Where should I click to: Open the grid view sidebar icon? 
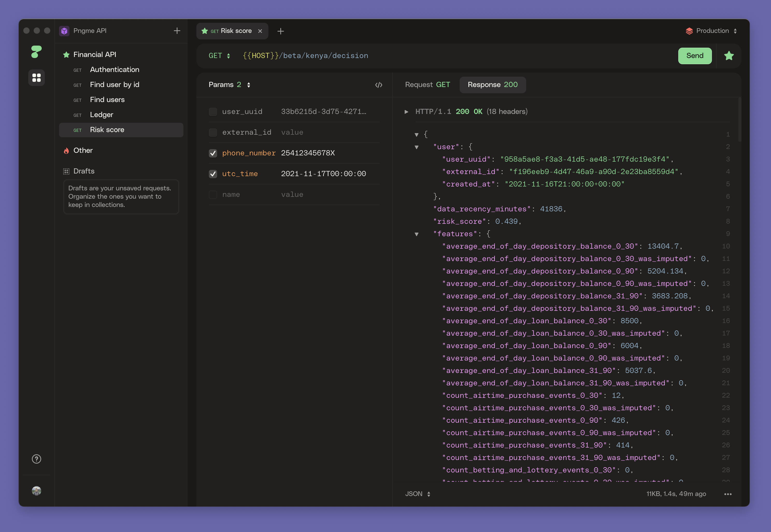point(36,78)
